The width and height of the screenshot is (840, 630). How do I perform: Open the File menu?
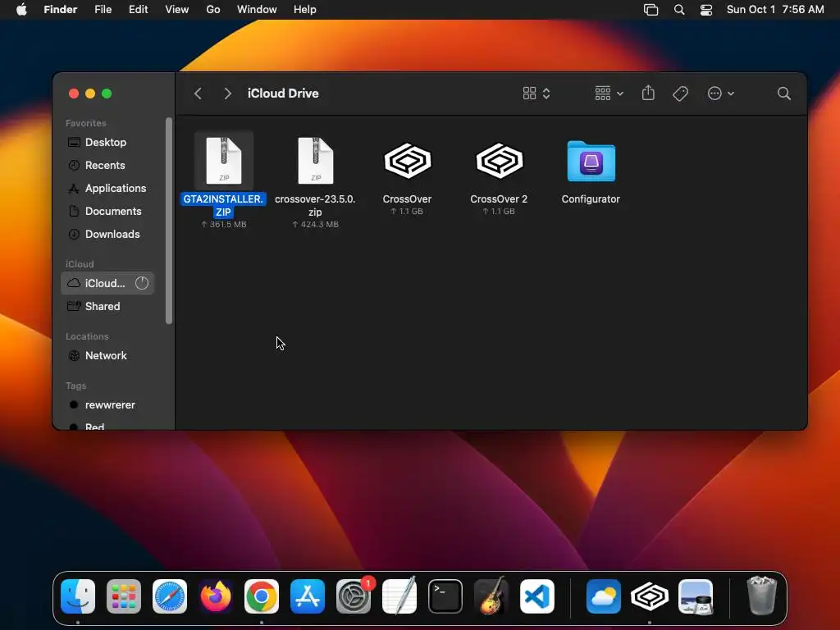click(103, 10)
